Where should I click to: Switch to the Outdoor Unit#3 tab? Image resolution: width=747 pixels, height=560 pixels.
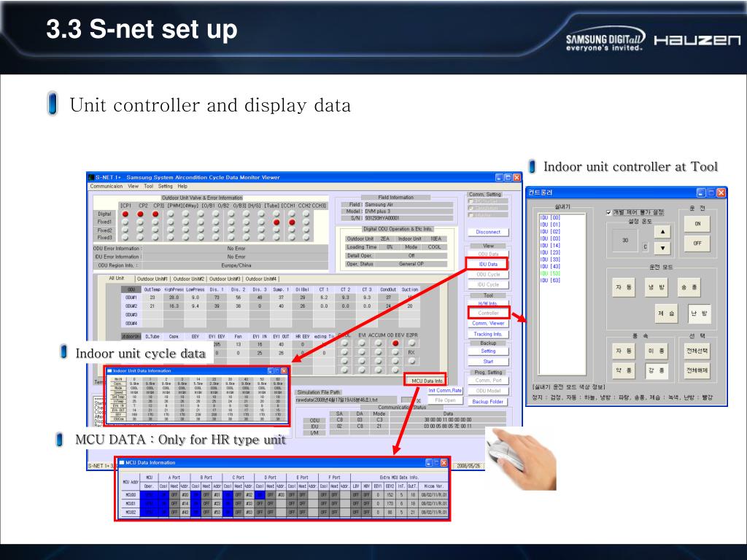coord(225,279)
